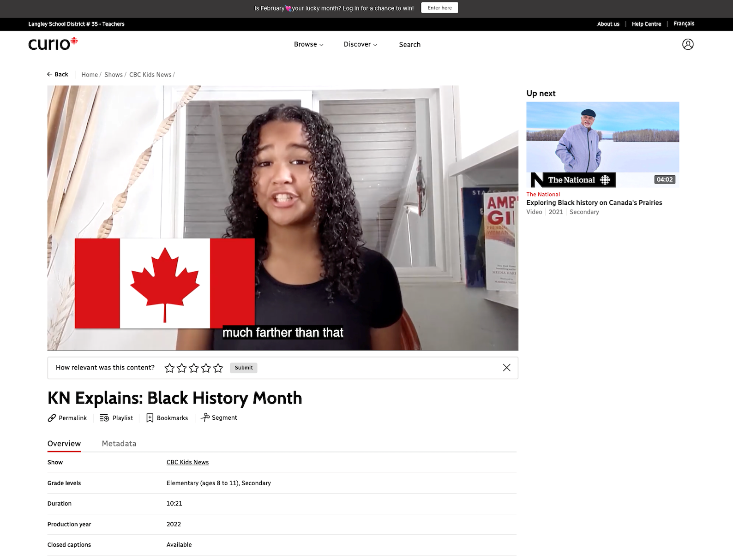
Task: Add video to a Playlist
Action: (116, 418)
